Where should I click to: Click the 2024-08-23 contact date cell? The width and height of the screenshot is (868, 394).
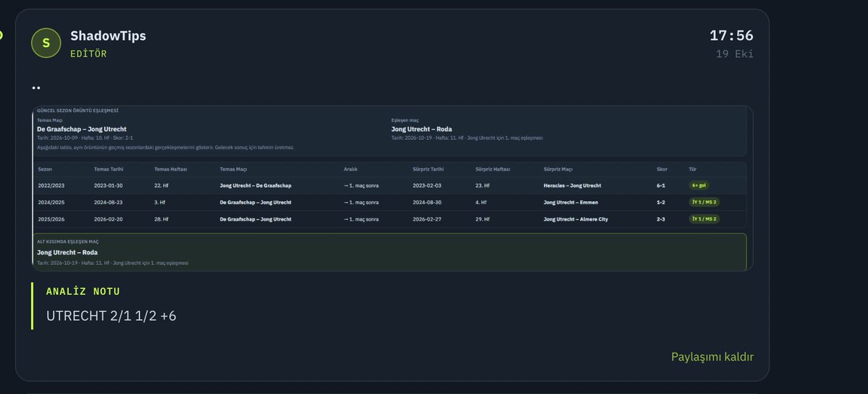(108, 203)
